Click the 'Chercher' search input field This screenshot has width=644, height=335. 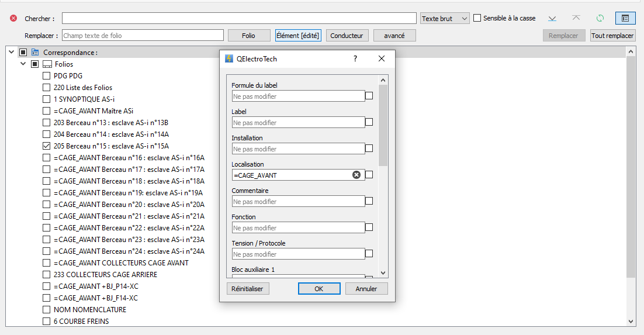pyautogui.click(x=239, y=18)
